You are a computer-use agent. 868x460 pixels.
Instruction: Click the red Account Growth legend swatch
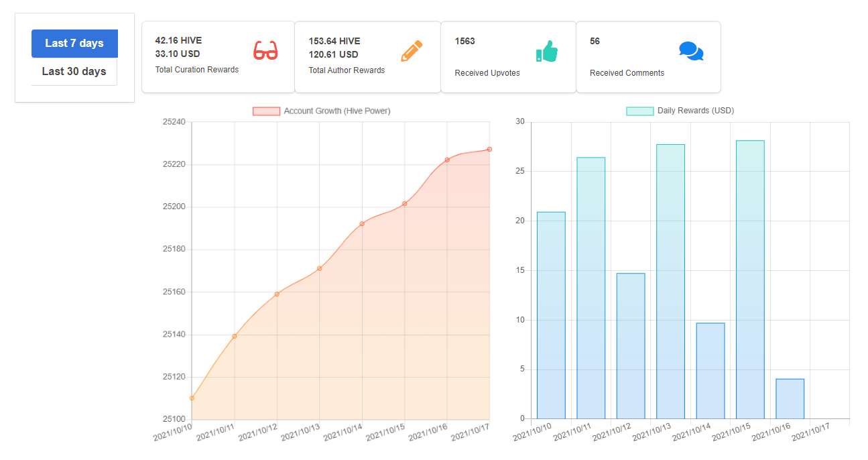tap(266, 111)
